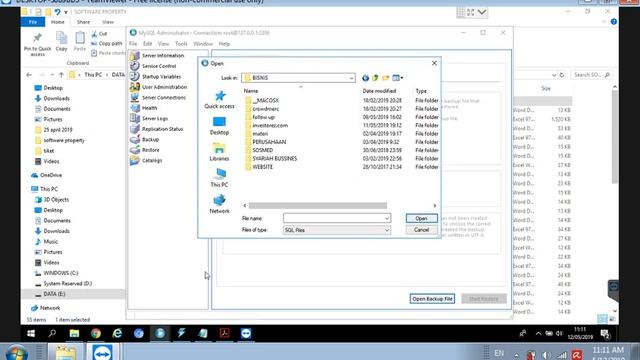This screenshot has height=360, width=640.
Task: Open File Explorer from remote taskbar
Action: (74, 333)
